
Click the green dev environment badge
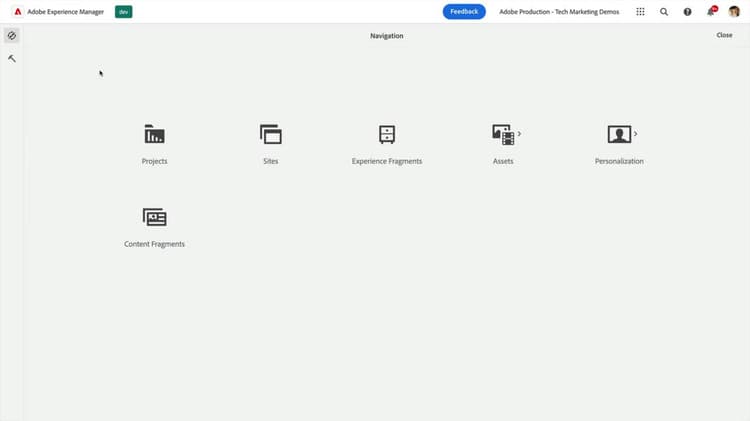point(123,11)
